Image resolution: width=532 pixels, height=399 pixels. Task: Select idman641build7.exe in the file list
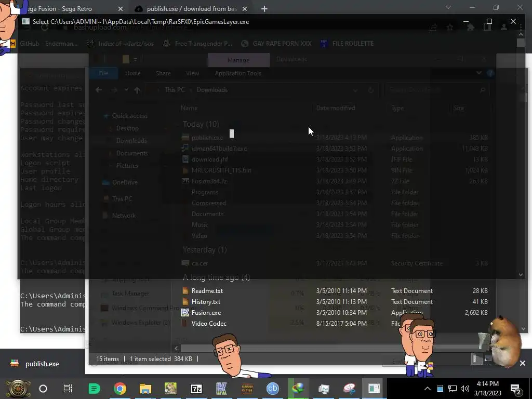(219, 149)
